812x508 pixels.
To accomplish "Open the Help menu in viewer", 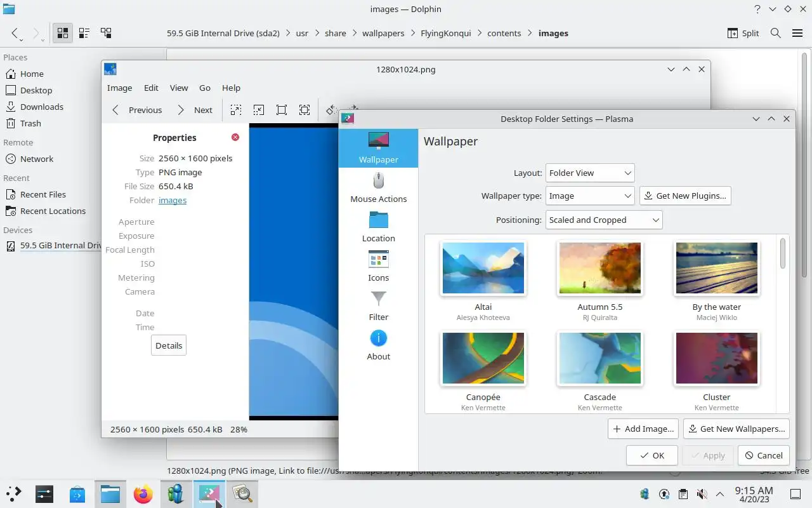I will 231,88.
